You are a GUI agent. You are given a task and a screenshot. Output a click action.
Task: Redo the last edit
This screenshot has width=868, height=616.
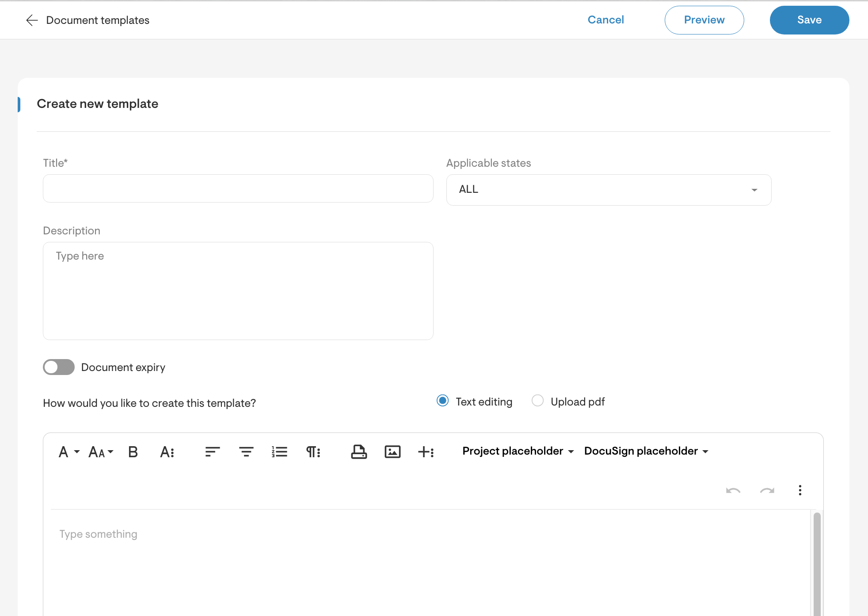pos(767,490)
